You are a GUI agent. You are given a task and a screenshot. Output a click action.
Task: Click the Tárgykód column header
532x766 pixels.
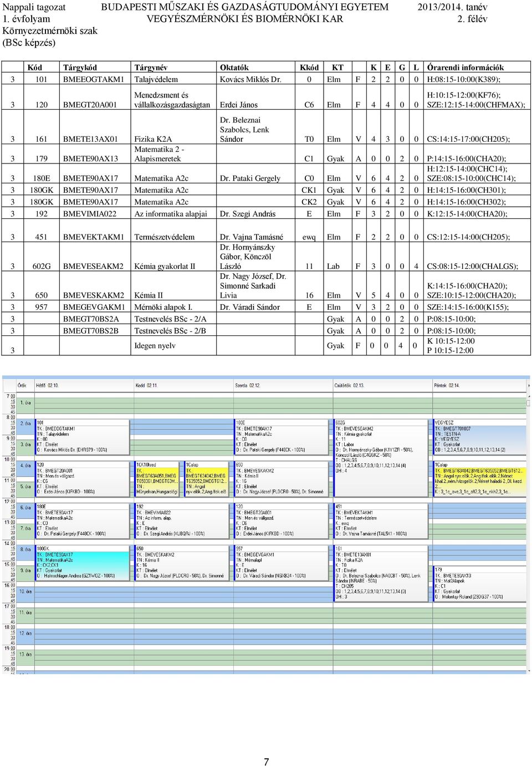coord(80,68)
